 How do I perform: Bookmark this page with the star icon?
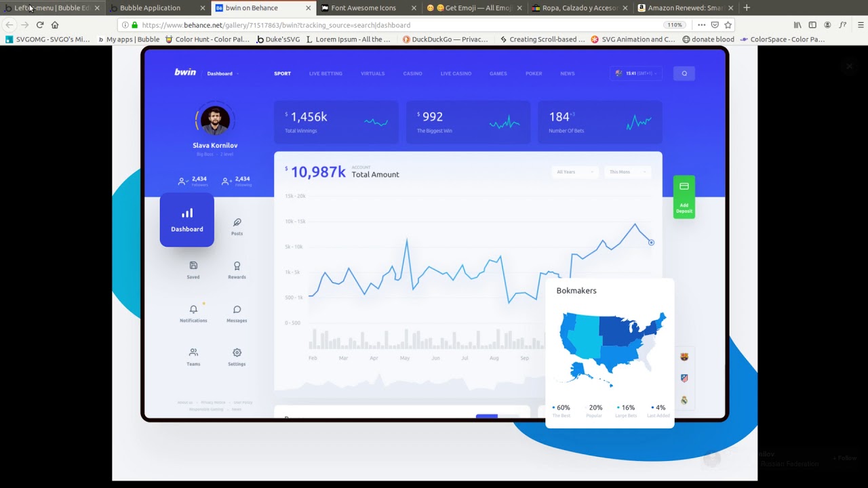pyautogui.click(x=728, y=25)
